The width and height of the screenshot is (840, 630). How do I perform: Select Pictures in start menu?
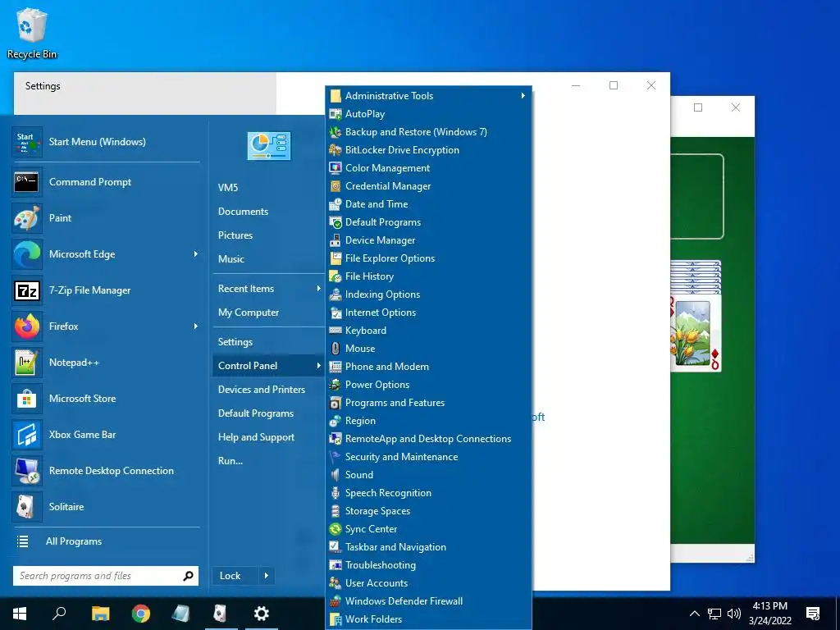[x=235, y=235]
